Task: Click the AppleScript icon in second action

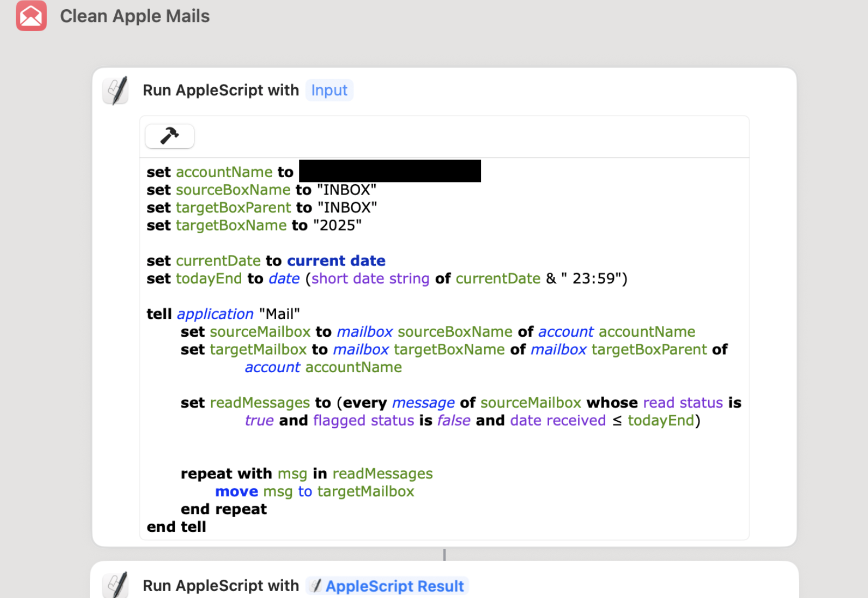Action: [x=116, y=585]
